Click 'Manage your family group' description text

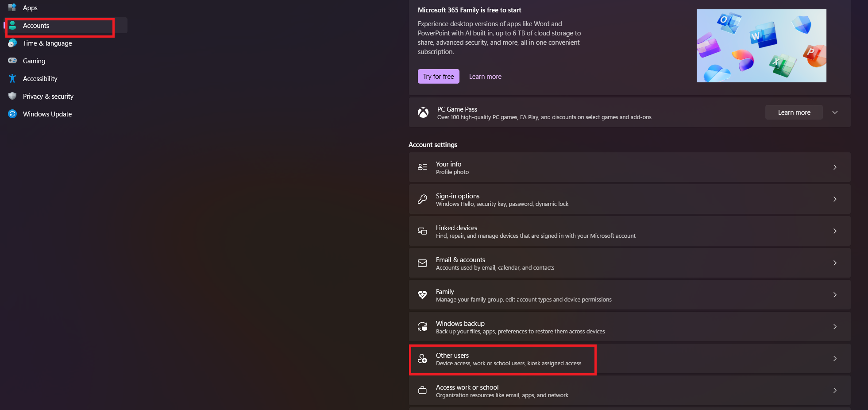pyautogui.click(x=524, y=299)
